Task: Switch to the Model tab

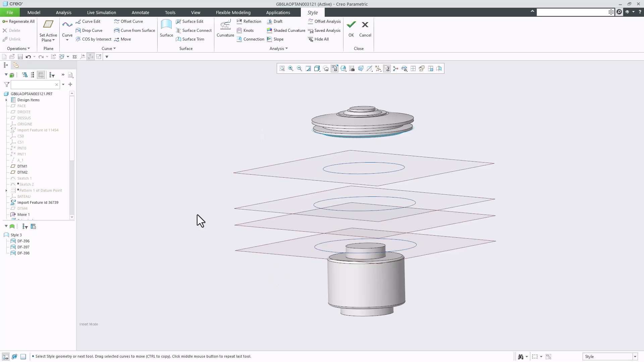Action: point(34,12)
